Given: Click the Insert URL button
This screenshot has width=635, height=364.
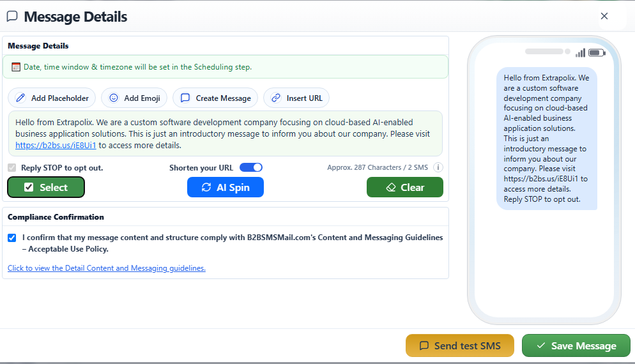Looking at the screenshot, I should point(296,98).
